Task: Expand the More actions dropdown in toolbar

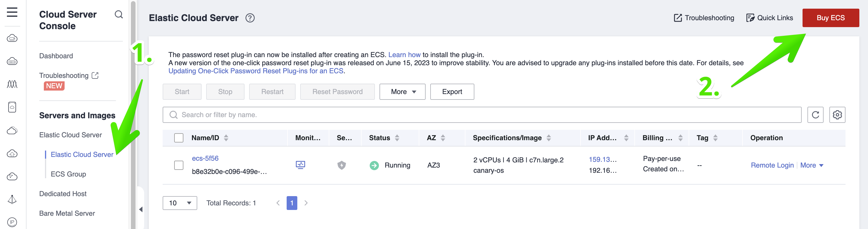Action: pyautogui.click(x=402, y=92)
